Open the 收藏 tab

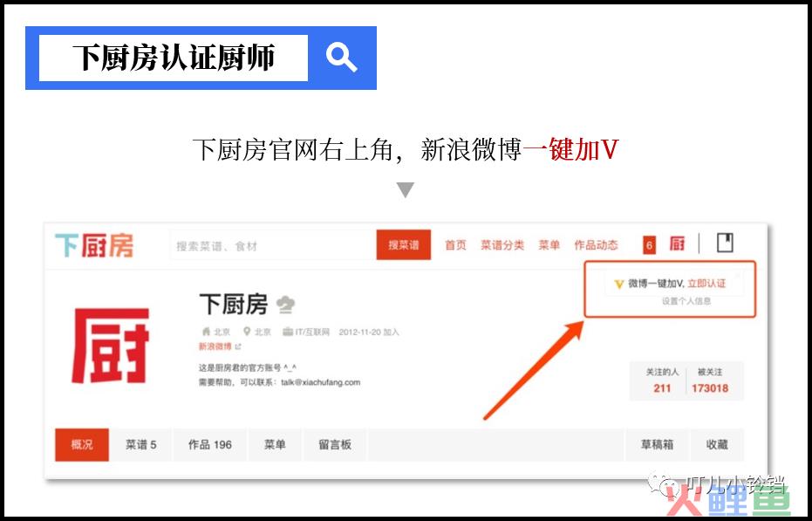(717, 445)
